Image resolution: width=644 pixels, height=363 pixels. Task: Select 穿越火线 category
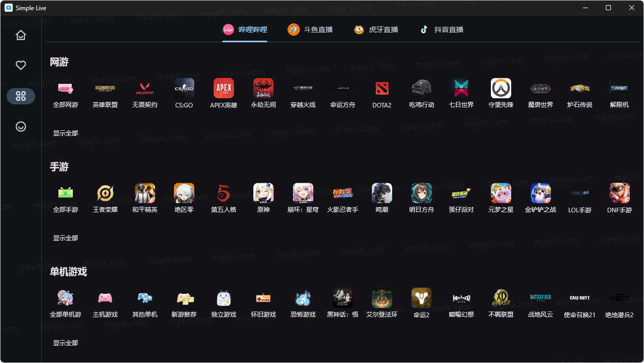coord(303,93)
